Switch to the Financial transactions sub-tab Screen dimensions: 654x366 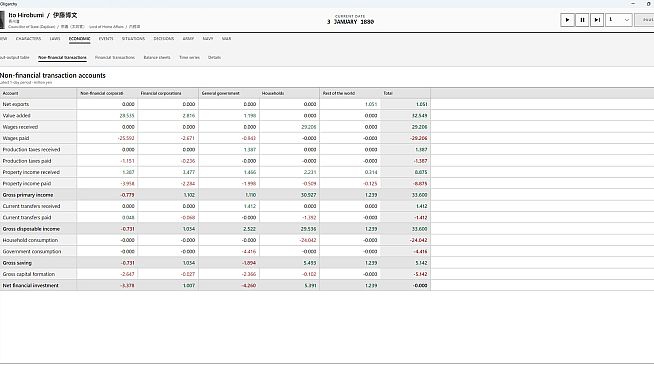coord(115,58)
